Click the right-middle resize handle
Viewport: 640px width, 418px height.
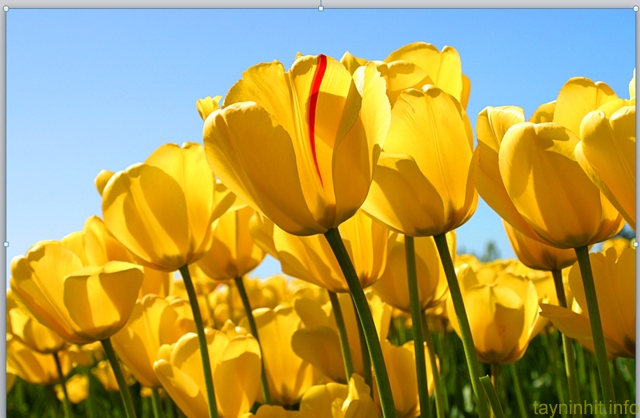[x=635, y=244]
